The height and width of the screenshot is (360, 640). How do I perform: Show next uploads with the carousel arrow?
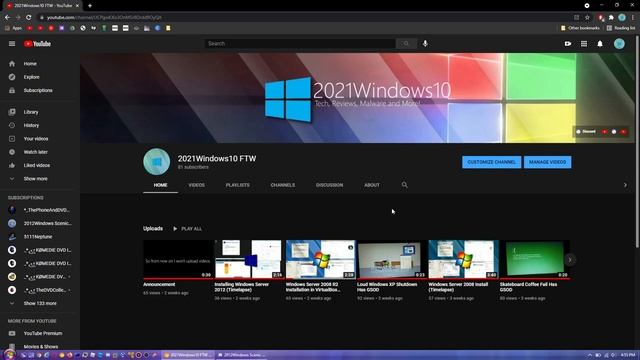(x=570, y=260)
